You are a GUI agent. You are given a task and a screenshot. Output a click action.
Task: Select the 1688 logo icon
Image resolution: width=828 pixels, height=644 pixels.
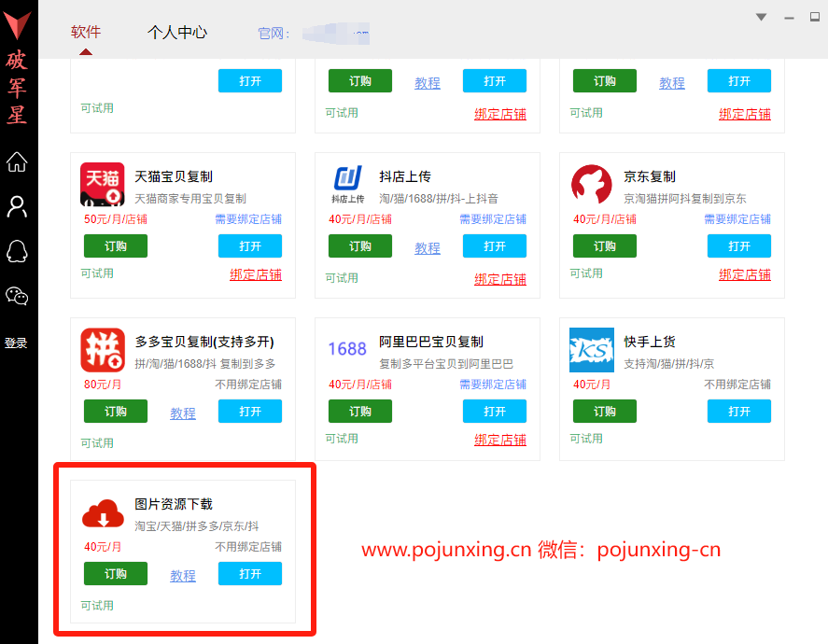point(347,349)
